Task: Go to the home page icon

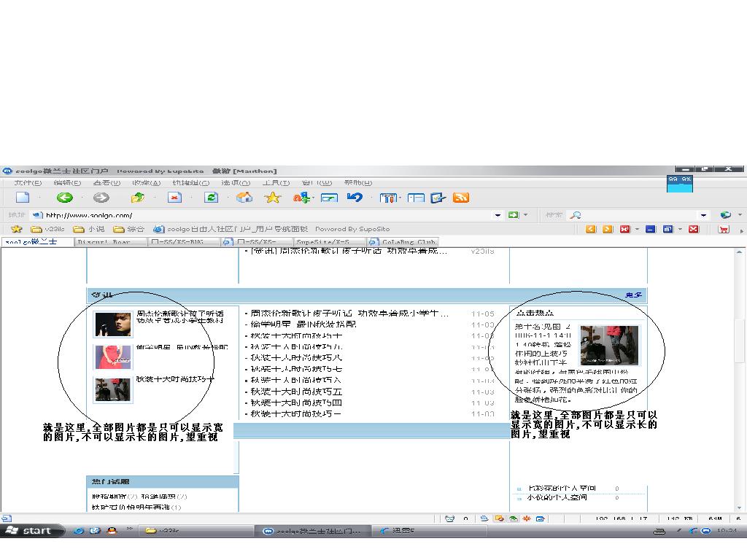Action: (x=244, y=198)
